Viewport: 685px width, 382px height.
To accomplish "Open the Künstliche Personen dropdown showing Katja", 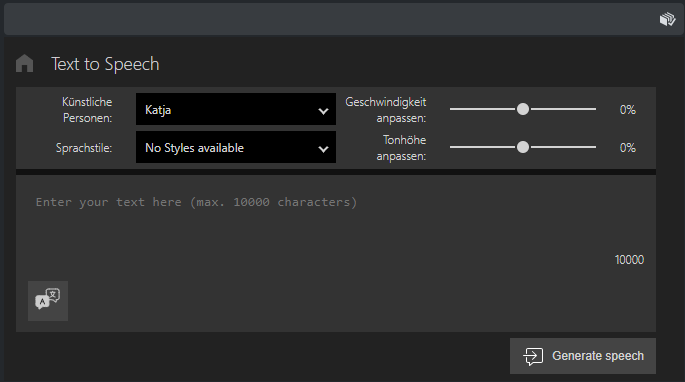I will tap(236, 109).
